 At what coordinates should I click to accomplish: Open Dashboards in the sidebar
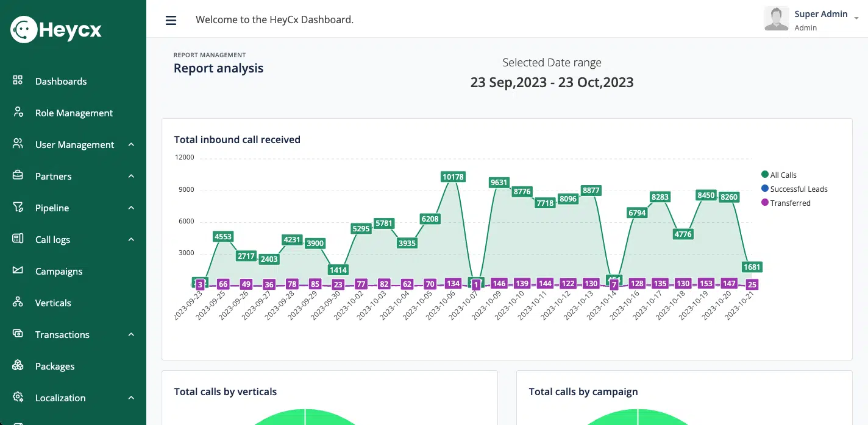[61, 81]
